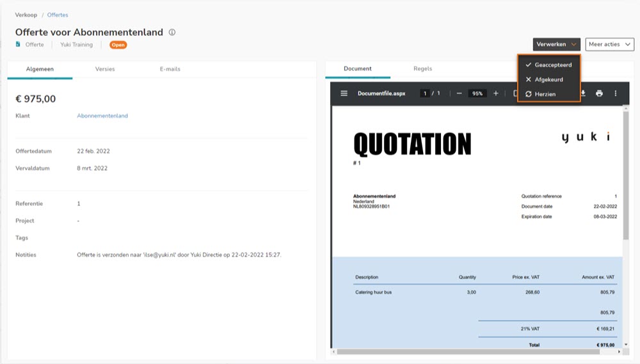The height and width of the screenshot is (364, 640).
Task: Go to Offertes via the breadcrumb link
Action: coord(58,15)
